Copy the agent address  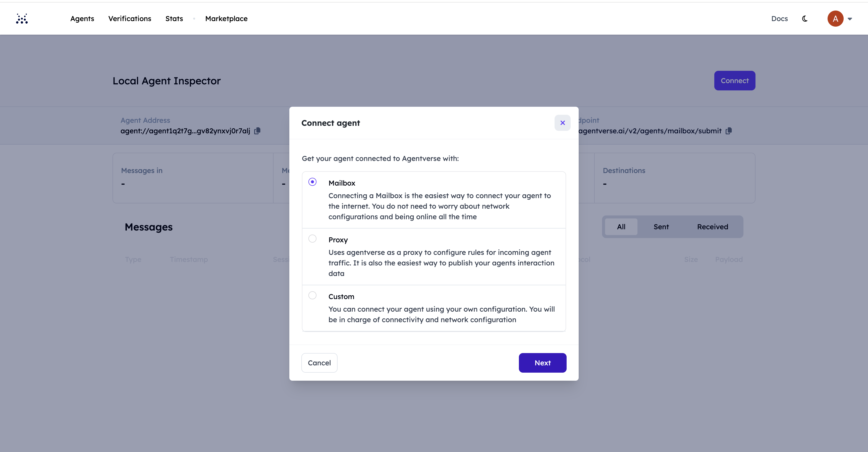click(x=257, y=131)
